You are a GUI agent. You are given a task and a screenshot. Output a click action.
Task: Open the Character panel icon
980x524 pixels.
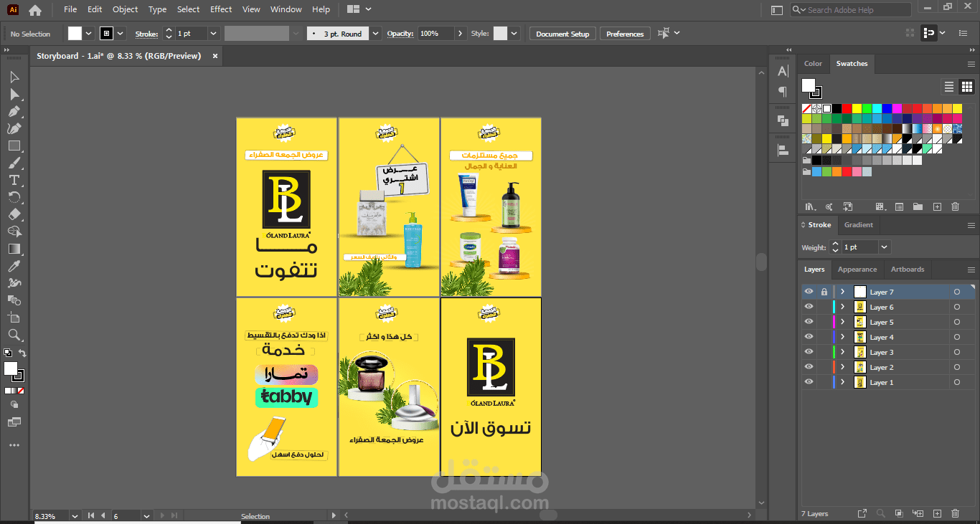(783, 71)
